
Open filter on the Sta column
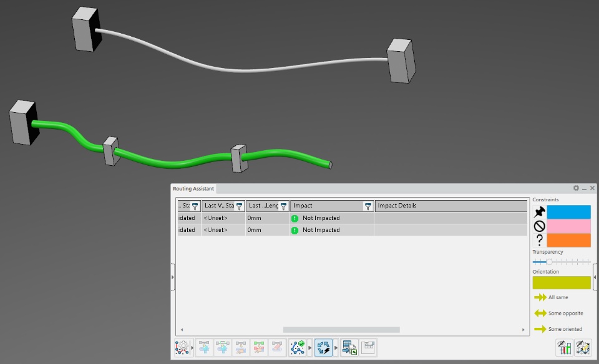pyautogui.click(x=195, y=206)
